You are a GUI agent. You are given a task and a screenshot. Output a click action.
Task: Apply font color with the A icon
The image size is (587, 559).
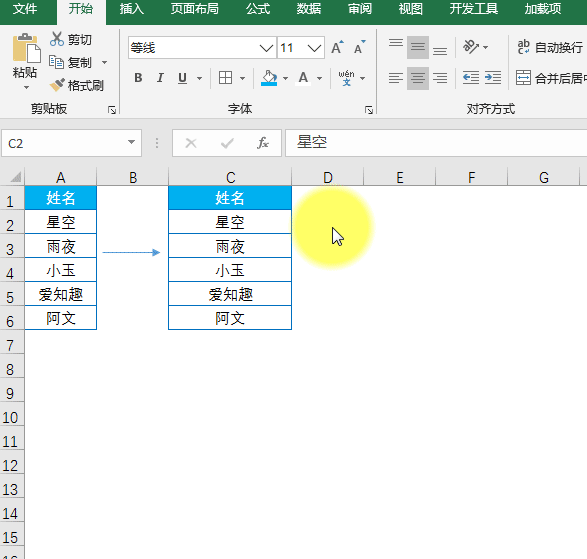point(303,78)
